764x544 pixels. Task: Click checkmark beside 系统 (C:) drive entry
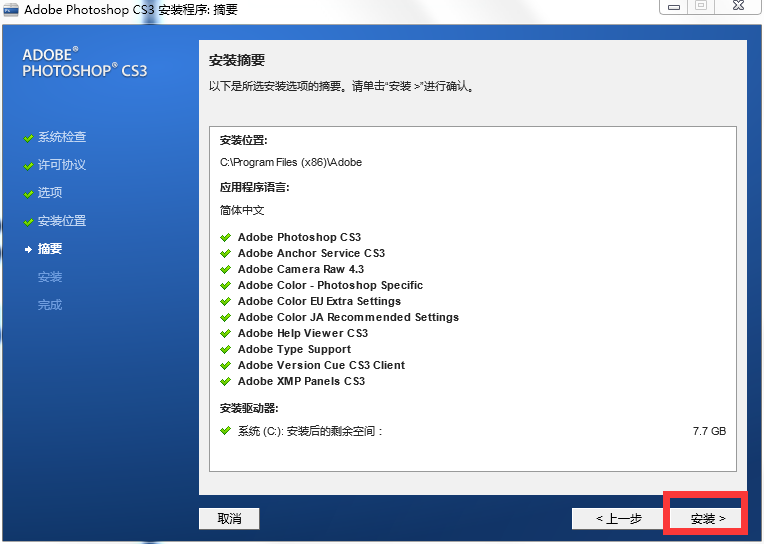(x=225, y=431)
